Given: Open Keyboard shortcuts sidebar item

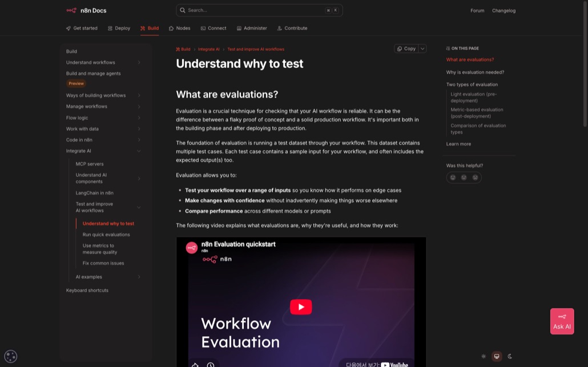Looking at the screenshot, I should coord(87,291).
